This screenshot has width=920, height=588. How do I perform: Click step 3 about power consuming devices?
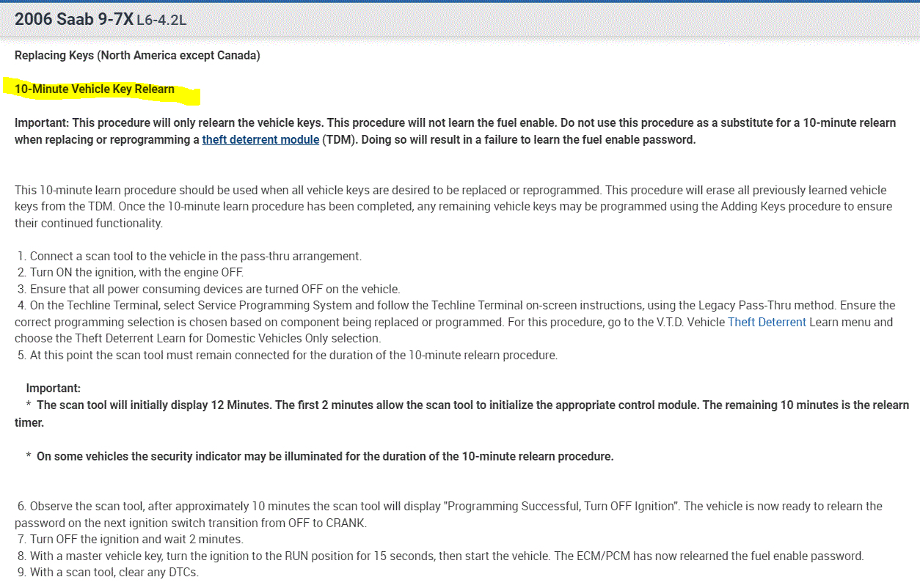[209, 289]
